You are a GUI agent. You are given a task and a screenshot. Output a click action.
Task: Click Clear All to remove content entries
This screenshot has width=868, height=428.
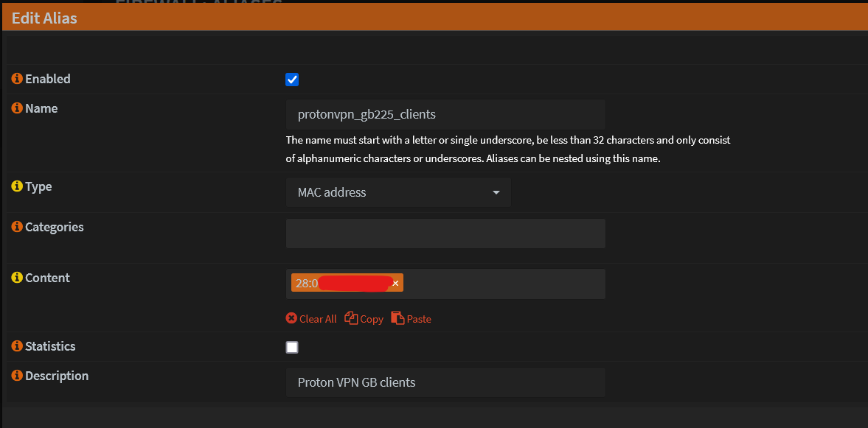[311, 318]
